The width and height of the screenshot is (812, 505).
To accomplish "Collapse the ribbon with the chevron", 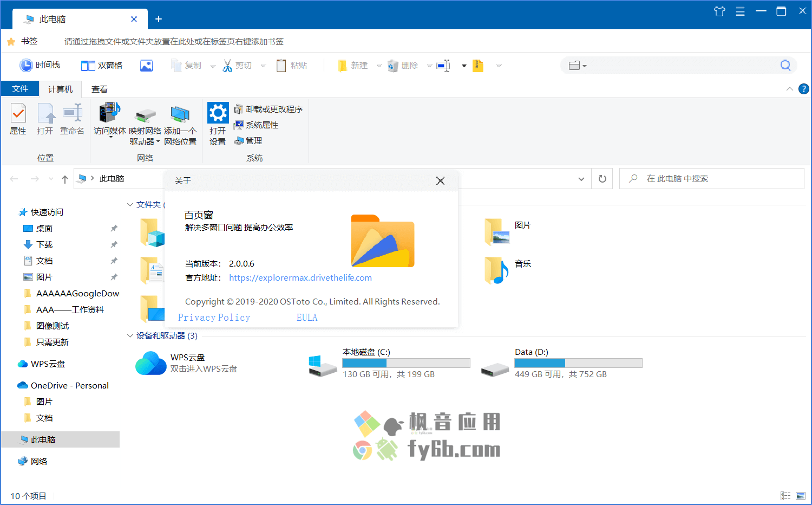I will (790, 89).
